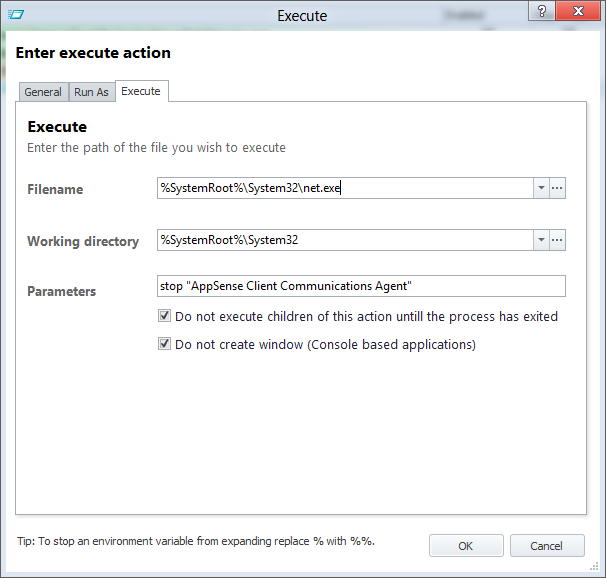Expand the Filename dropdown arrow
The height and width of the screenshot is (578, 606).
541,188
